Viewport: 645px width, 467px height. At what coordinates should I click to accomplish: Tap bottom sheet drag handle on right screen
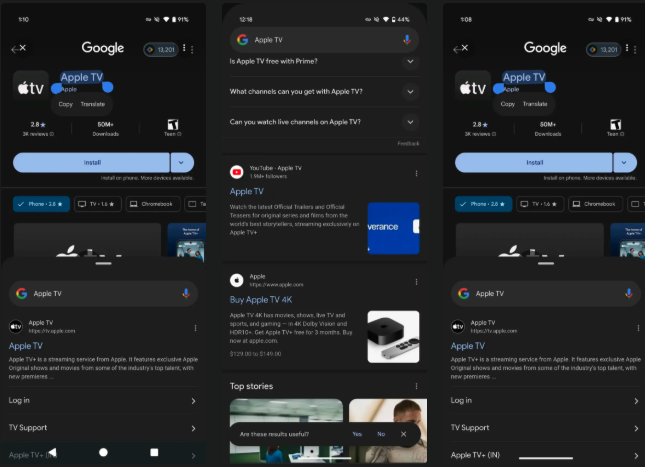pyautogui.click(x=546, y=263)
